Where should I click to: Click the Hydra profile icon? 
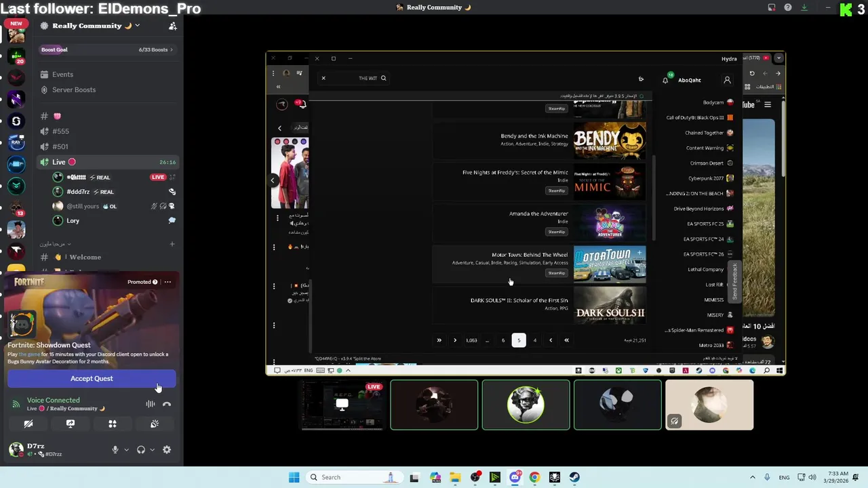coord(727,80)
